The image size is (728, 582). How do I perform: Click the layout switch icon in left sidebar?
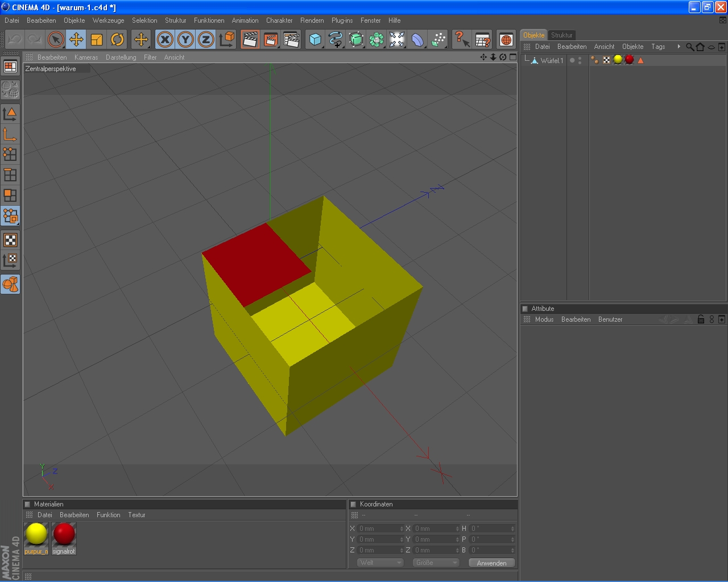pyautogui.click(x=10, y=67)
